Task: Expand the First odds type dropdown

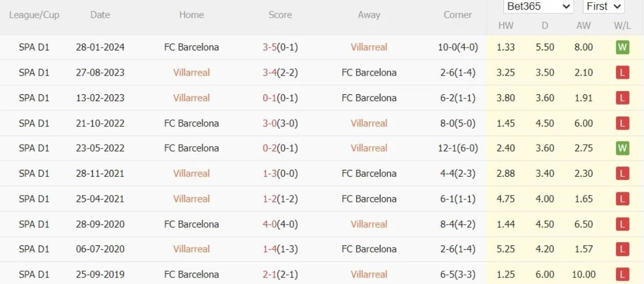Action: pos(603,6)
